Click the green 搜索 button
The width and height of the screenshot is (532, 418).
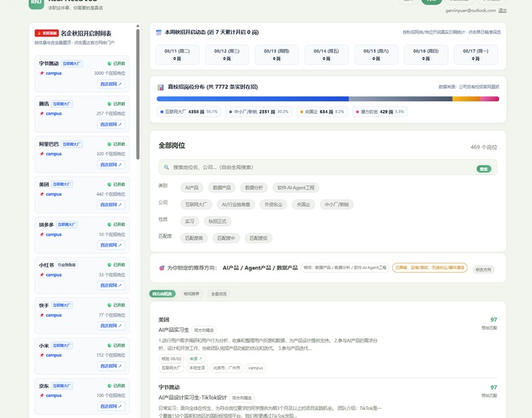point(484,169)
